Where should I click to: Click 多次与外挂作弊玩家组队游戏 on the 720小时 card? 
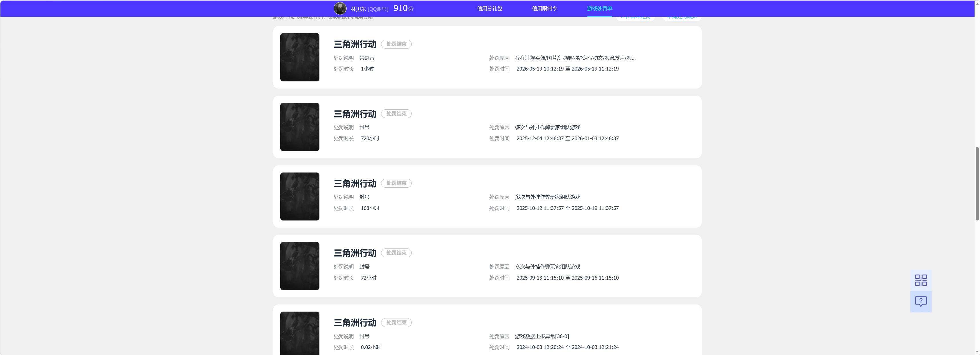[x=547, y=127]
